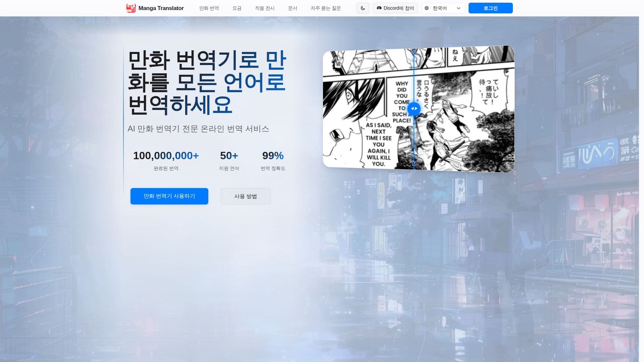Click the 50+ supported languages figure
The height and width of the screenshot is (362, 644).
tap(229, 156)
